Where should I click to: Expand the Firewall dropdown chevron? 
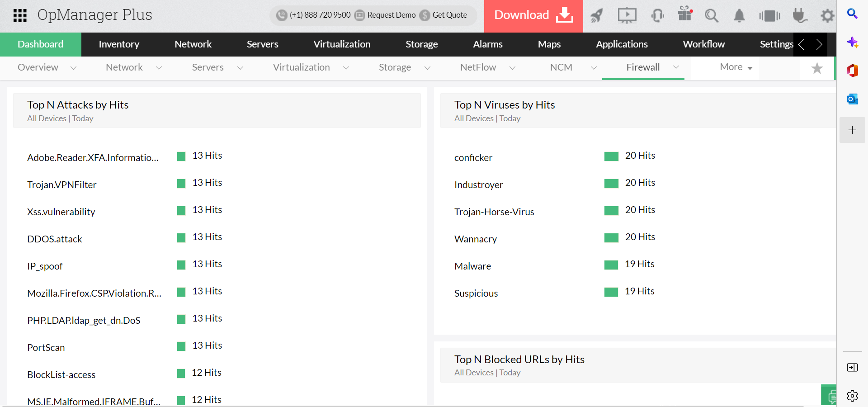676,67
